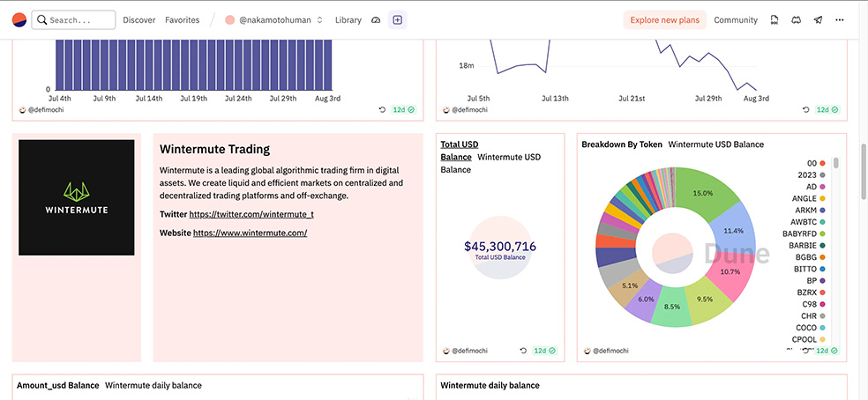
Task: Open the Wintermute Twitter link
Action: tap(251, 214)
